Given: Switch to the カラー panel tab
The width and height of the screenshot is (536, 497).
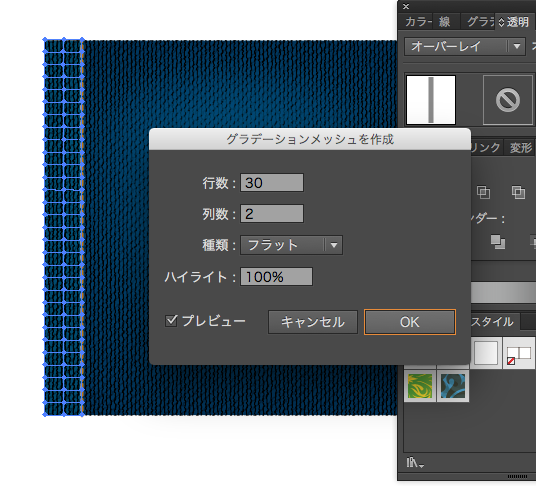Looking at the screenshot, I should (416, 22).
